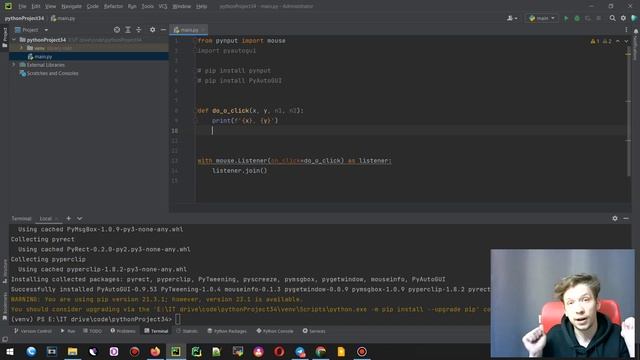
Task: Open Project panel options gear
Action: (x=152, y=30)
